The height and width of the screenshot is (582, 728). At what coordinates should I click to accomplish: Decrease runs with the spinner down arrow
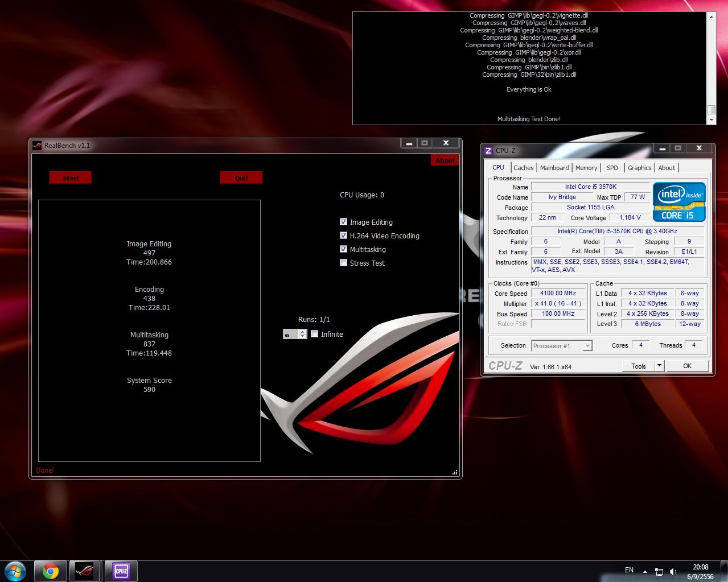click(303, 337)
